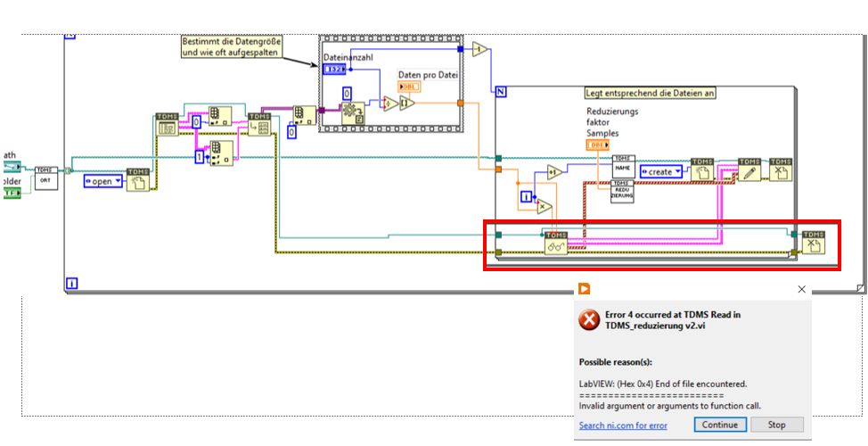Click the 'Dateinanzahl' label text
The width and height of the screenshot is (868, 446).
pos(348,57)
